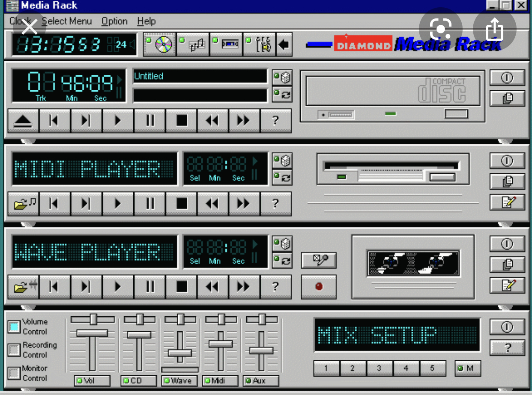Open the Select Menu
Screen dimensions: 532x395
tap(67, 21)
